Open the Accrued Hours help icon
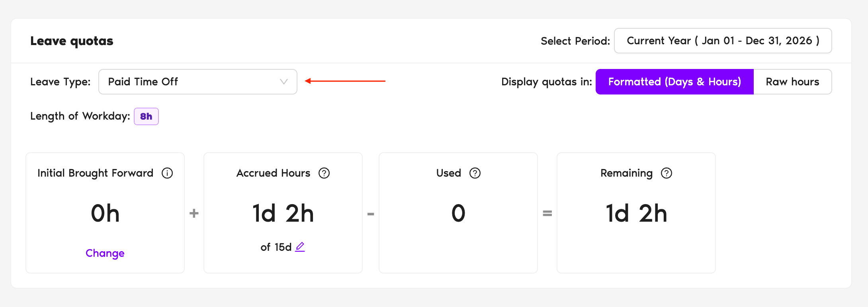This screenshot has width=868, height=307. 324,173
